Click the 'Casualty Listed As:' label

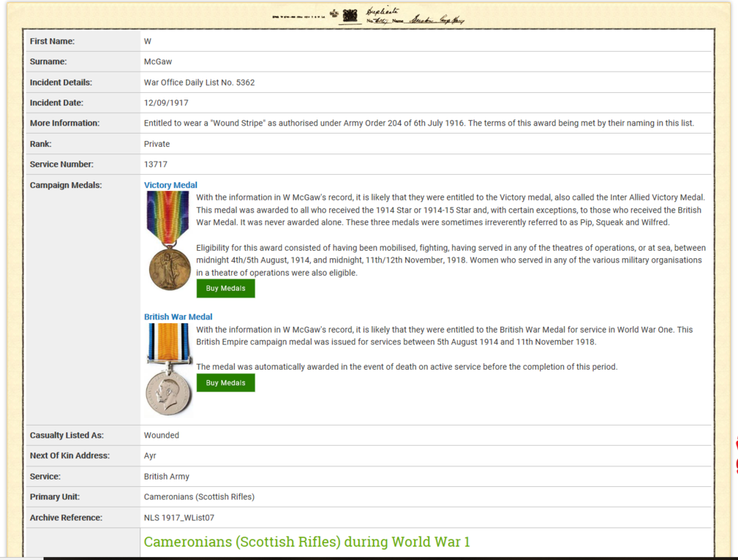click(x=67, y=435)
